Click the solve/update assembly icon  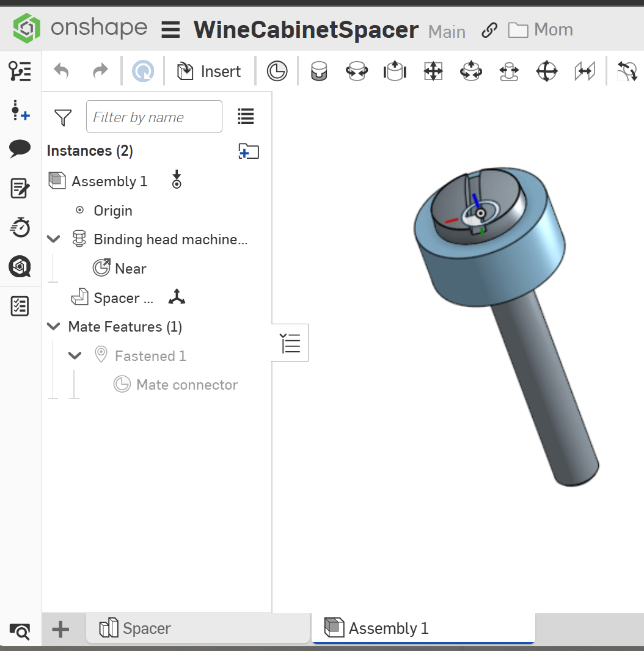(x=142, y=71)
